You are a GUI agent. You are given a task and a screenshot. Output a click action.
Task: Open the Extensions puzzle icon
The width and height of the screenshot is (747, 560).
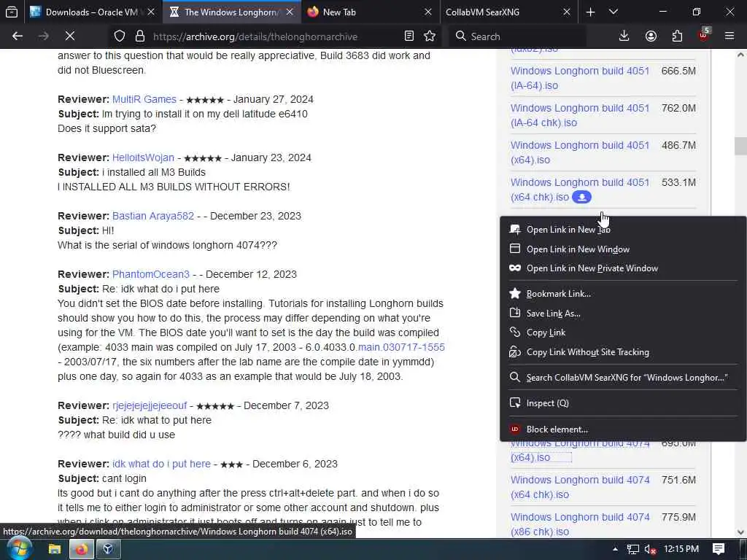click(x=677, y=36)
